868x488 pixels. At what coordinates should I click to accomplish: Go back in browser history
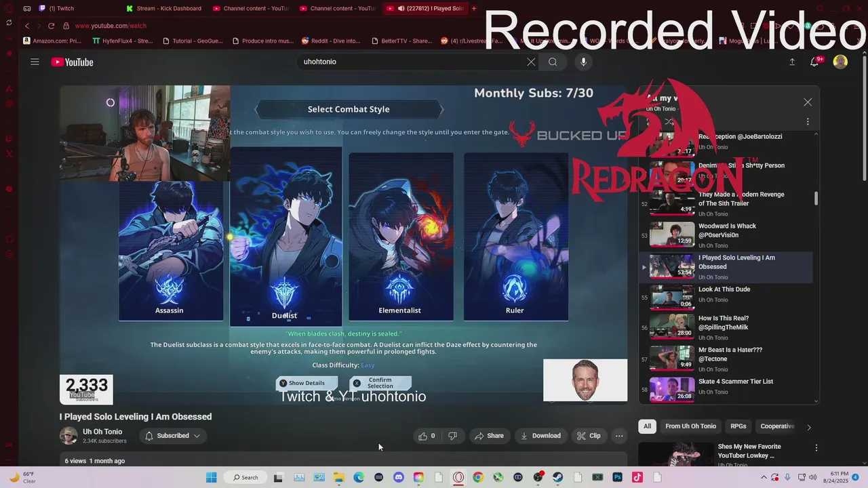click(27, 26)
